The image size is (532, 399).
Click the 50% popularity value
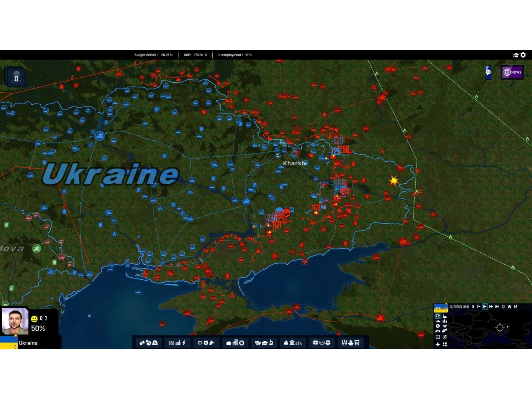pos(38,328)
